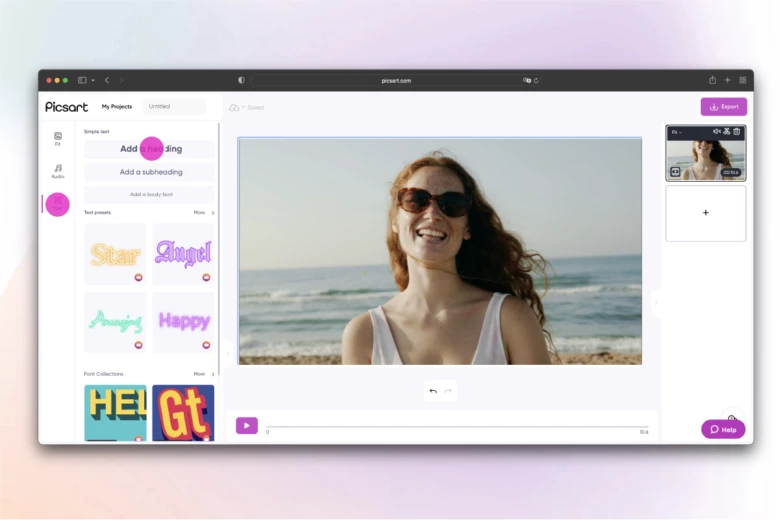Open the Fit tool in sidebar
This screenshot has width=780, height=520.
point(58,139)
